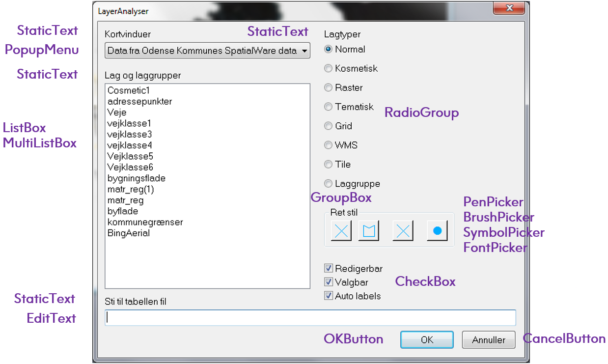Open the brush style picker
This screenshot has height=364, width=608.
pos(368,230)
